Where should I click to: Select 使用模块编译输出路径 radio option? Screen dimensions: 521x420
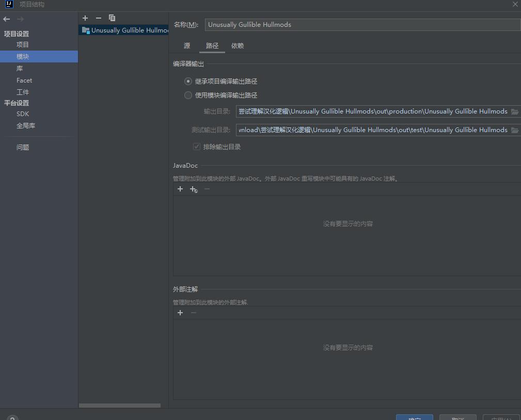[x=188, y=95]
